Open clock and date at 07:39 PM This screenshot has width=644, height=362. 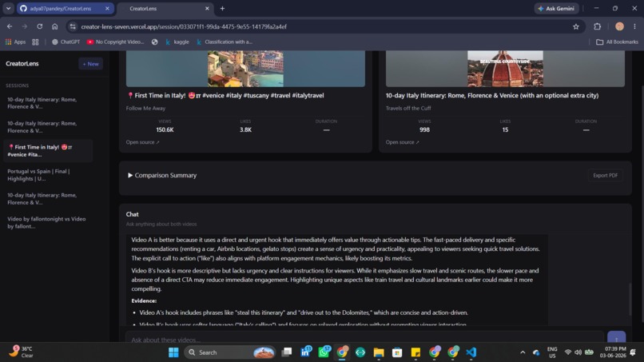612,352
